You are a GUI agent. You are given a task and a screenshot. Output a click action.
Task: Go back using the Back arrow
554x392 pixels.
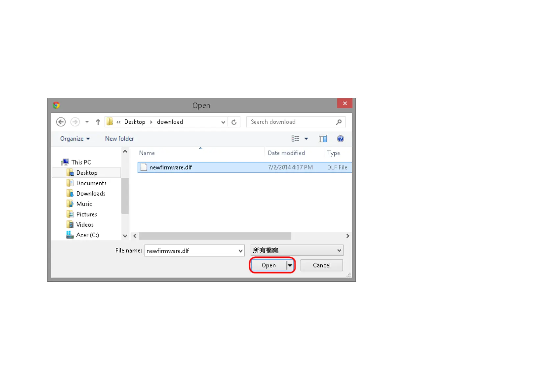tap(61, 122)
